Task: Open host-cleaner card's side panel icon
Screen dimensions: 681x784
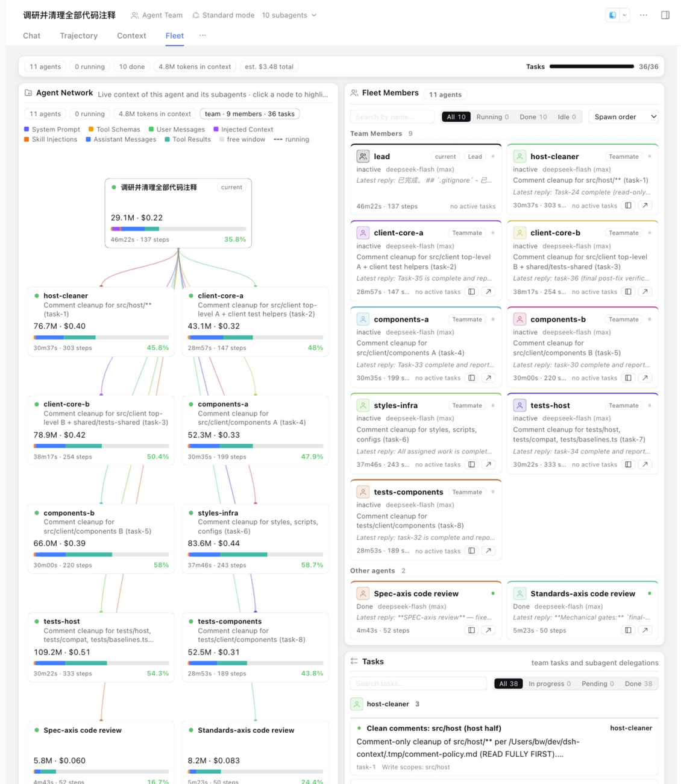Action: click(x=629, y=206)
